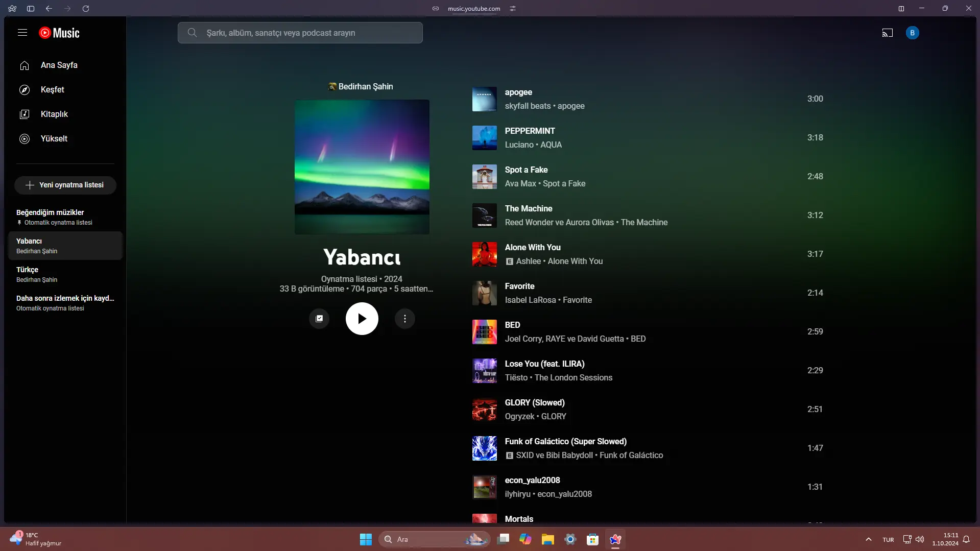Screen dimensions: 980x551
Task: Open Settings gear app on taskbar
Action: pos(570,539)
